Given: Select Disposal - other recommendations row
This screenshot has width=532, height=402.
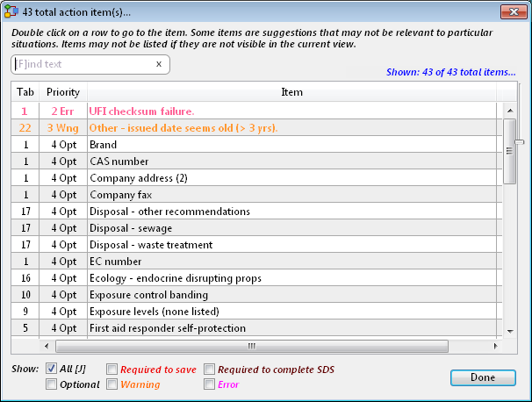Looking at the screenshot, I should (256, 211).
